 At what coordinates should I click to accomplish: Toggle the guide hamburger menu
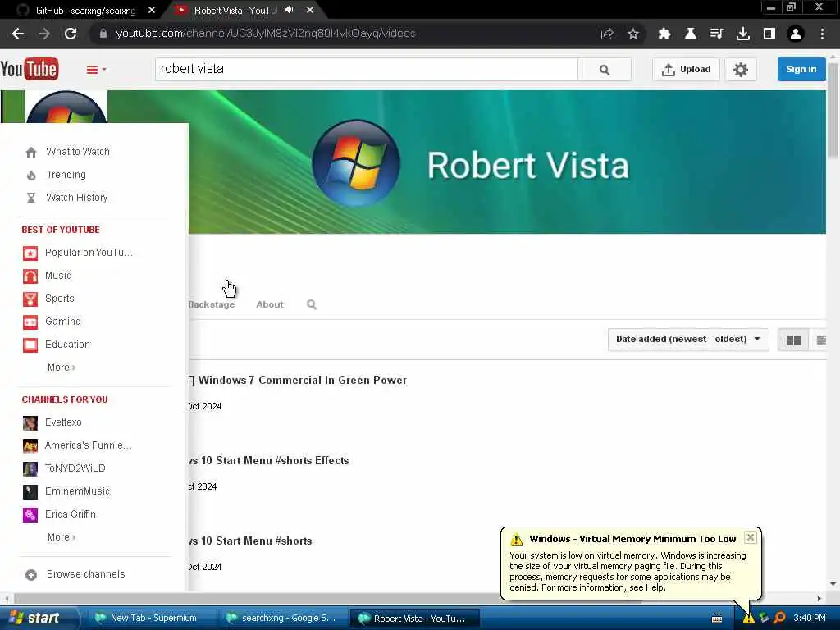96,70
